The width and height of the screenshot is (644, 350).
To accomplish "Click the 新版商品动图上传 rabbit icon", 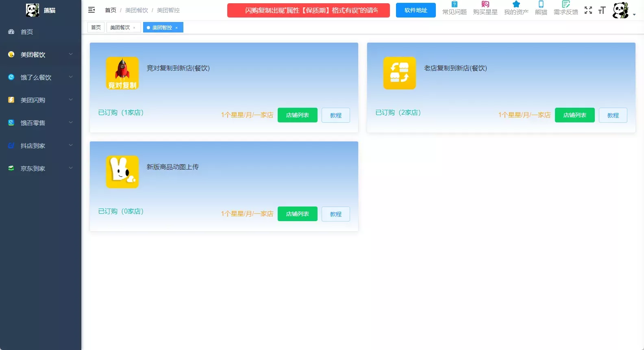I will coord(122,172).
